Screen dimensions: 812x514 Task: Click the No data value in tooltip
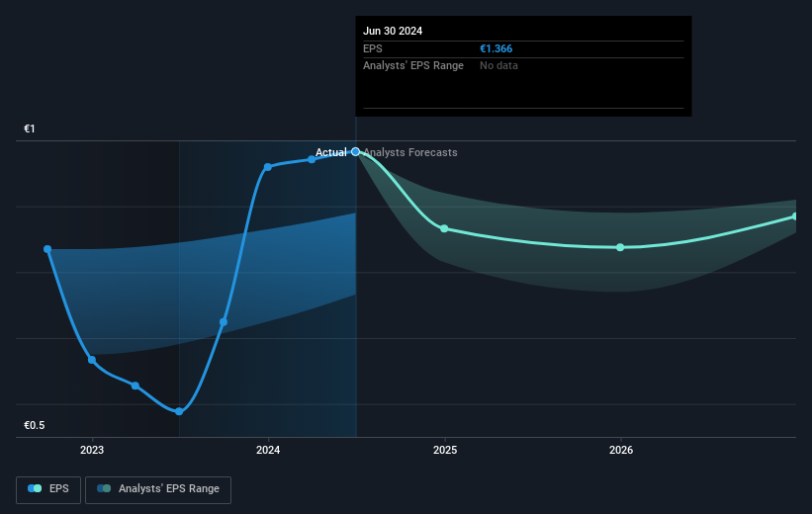pos(498,66)
